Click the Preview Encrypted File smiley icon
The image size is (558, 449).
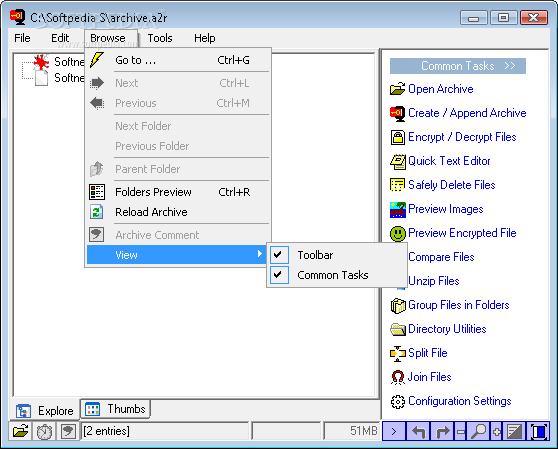click(398, 234)
